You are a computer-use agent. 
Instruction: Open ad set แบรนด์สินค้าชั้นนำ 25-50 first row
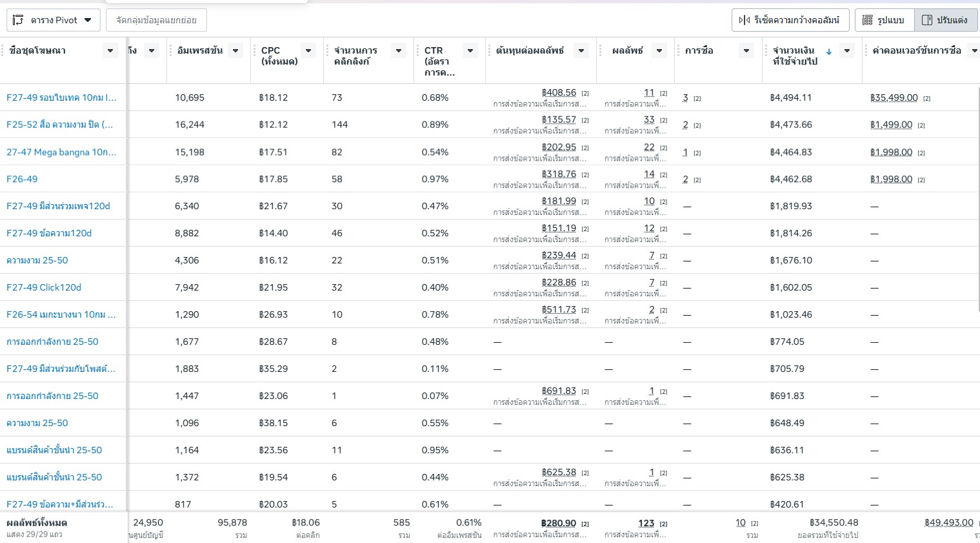tap(54, 450)
